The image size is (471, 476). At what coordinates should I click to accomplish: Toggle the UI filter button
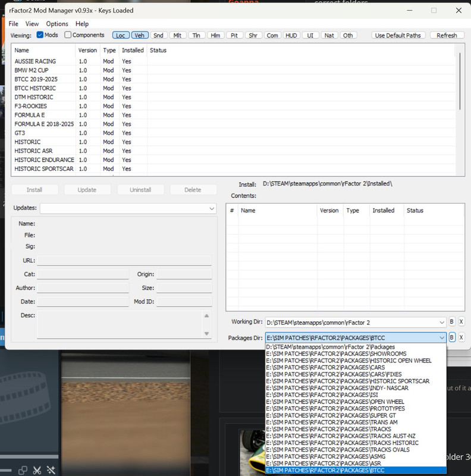(310, 35)
